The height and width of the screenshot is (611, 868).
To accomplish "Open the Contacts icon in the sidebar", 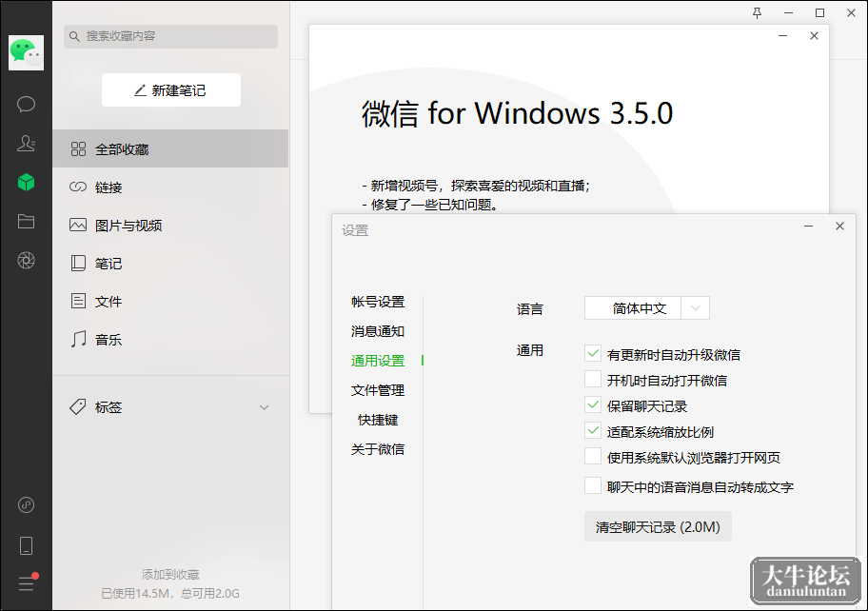I will click(x=26, y=144).
